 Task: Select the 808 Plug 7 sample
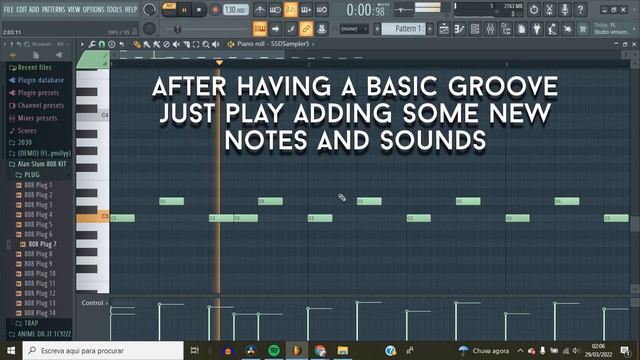point(42,244)
